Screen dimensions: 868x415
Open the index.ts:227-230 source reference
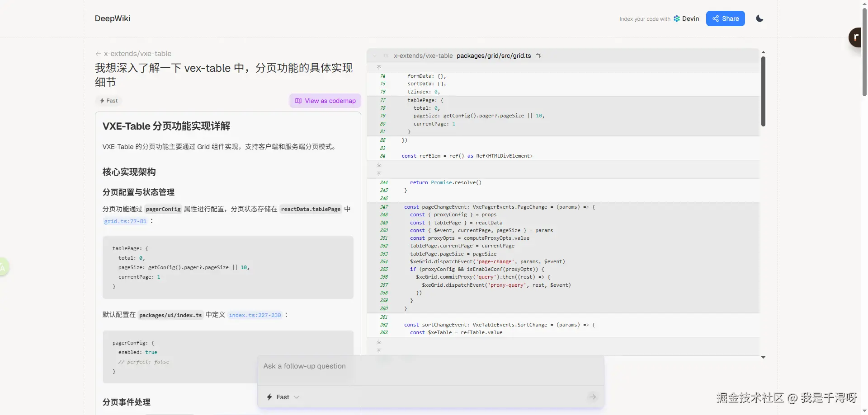click(x=255, y=315)
